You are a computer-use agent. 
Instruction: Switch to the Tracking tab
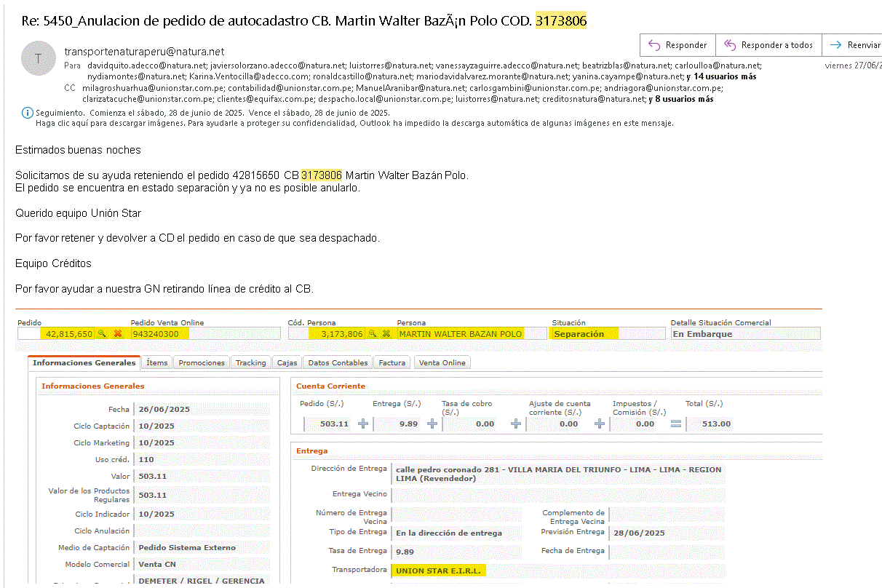point(250,362)
